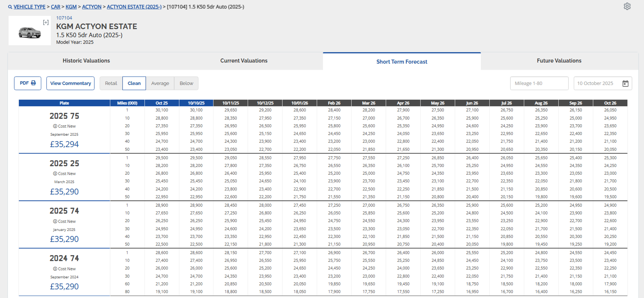Click the KGM Actyon car thumbnail
The width and height of the screenshot is (644, 298).
[x=30, y=32]
